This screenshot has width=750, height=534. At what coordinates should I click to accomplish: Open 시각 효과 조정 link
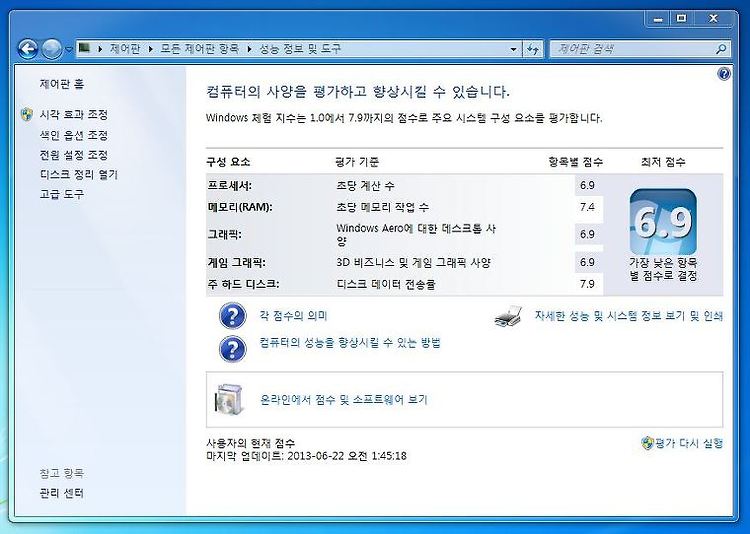click(x=74, y=114)
